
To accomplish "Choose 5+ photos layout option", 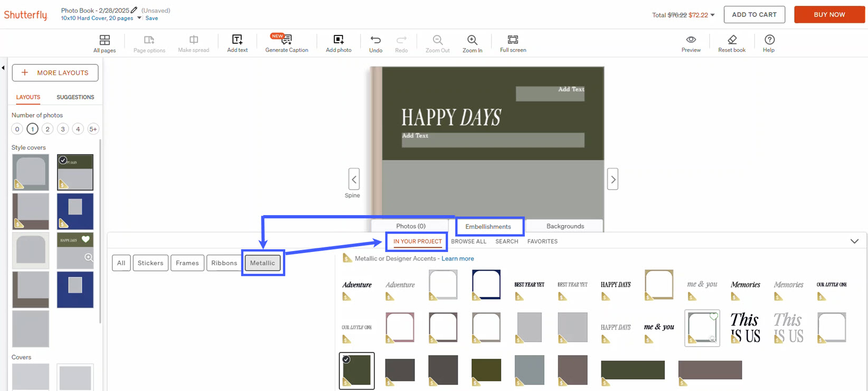I will coord(93,129).
